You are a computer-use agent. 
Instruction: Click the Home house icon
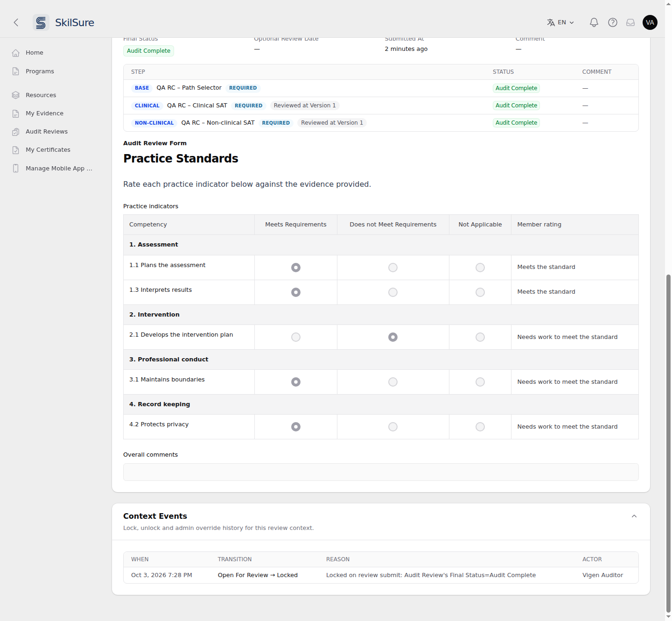click(16, 53)
